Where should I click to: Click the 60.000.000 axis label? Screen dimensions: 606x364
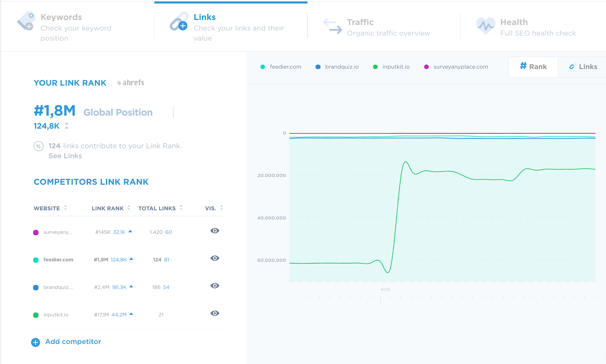[x=272, y=260]
